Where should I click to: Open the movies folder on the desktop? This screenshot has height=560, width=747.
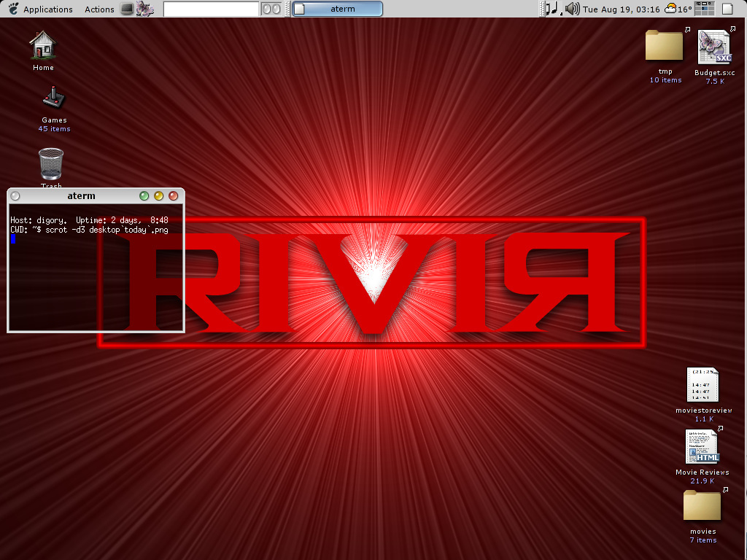pos(703,506)
